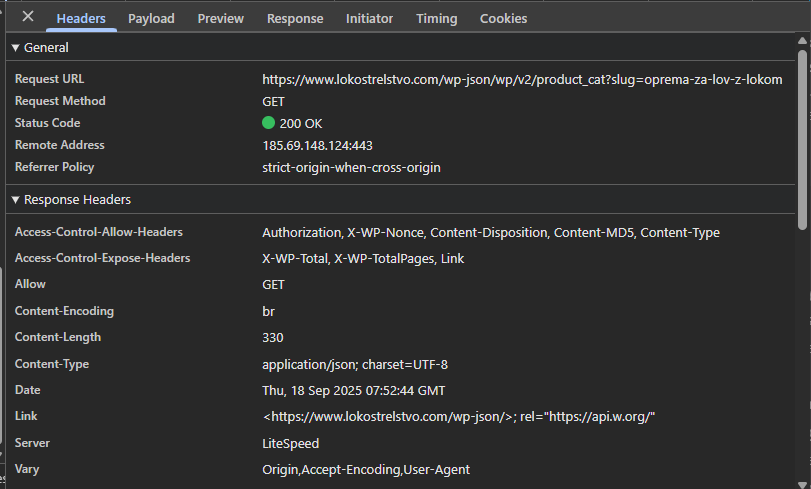This screenshot has height=489, width=811.
Task: Open the Payload tab
Action: (151, 19)
